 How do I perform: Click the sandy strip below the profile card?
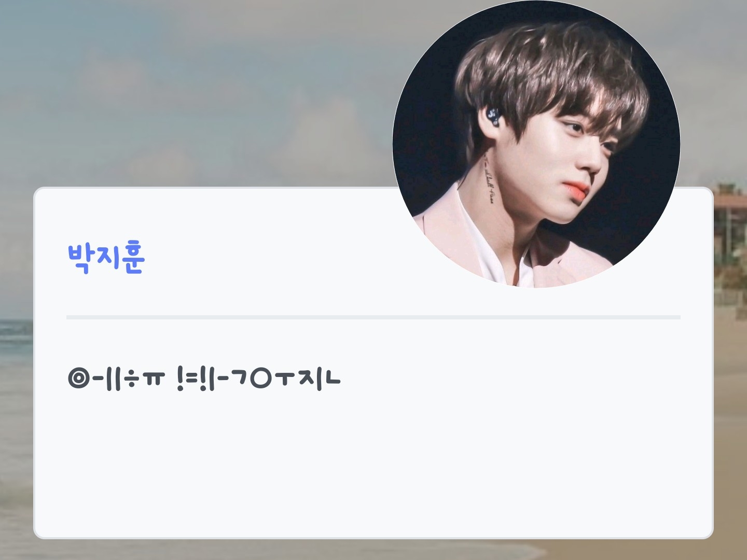tap(374, 550)
